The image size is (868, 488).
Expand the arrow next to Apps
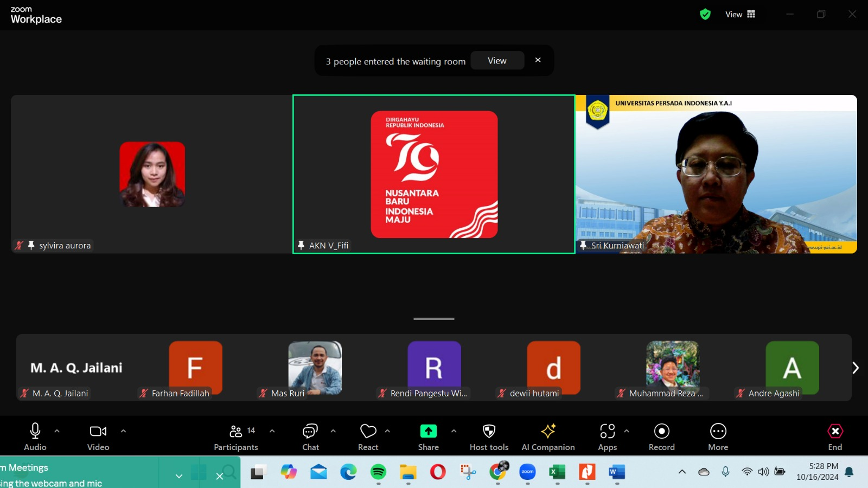[627, 431]
